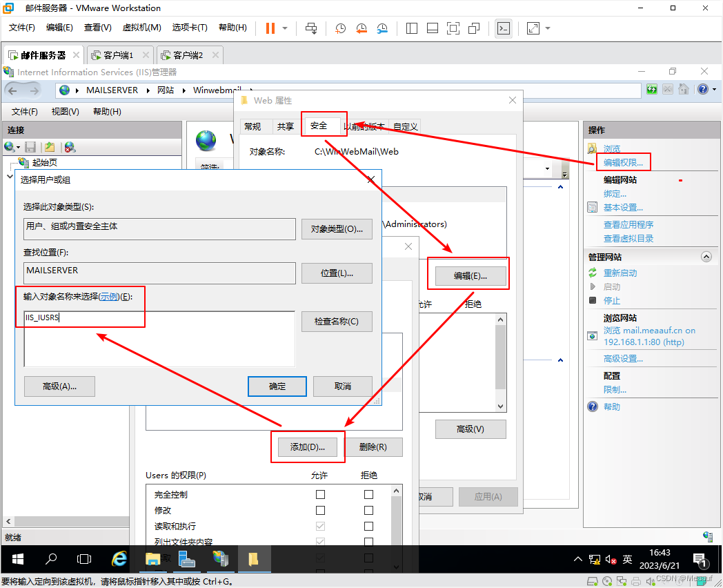Click 删除(R) button in permissions dialog
The image size is (723, 588).
(373, 447)
